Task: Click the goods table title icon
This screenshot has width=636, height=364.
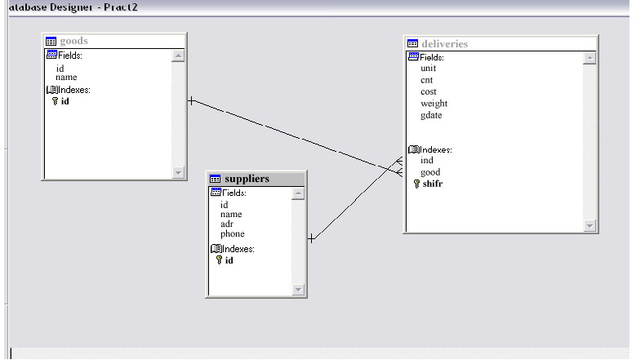Action: click(x=52, y=41)
